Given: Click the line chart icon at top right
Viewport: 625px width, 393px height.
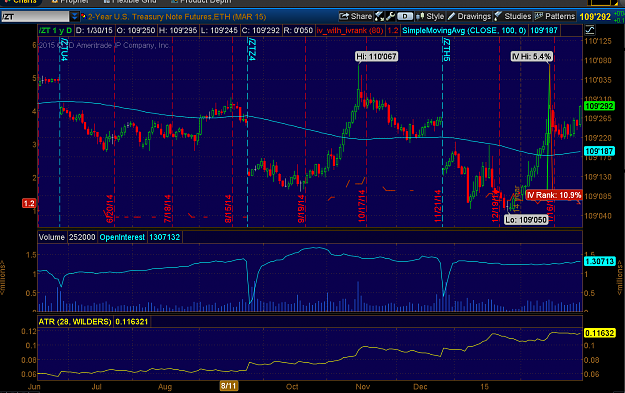Looking at the screenshot, I should pos(590,30).
